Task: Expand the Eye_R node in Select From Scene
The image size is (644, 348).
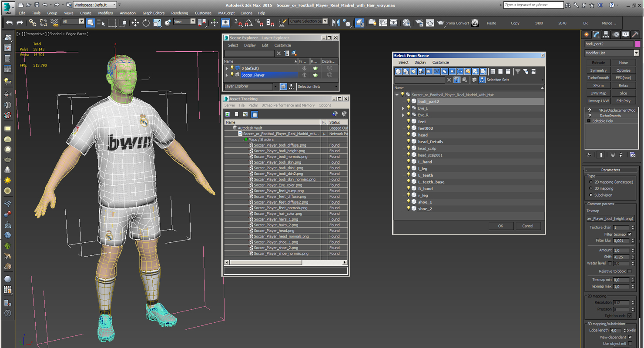Action: point(403,115)
